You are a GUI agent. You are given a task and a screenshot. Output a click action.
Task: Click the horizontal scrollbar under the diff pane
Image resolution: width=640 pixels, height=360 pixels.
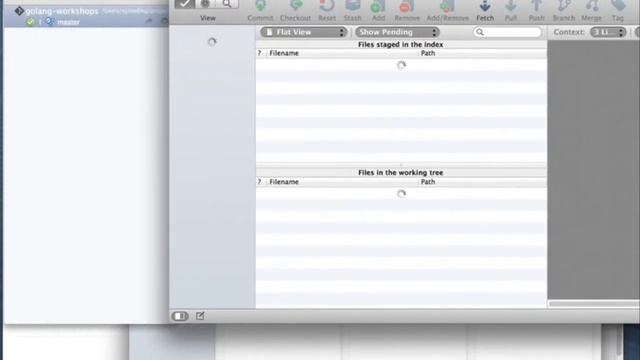(594, 304)
